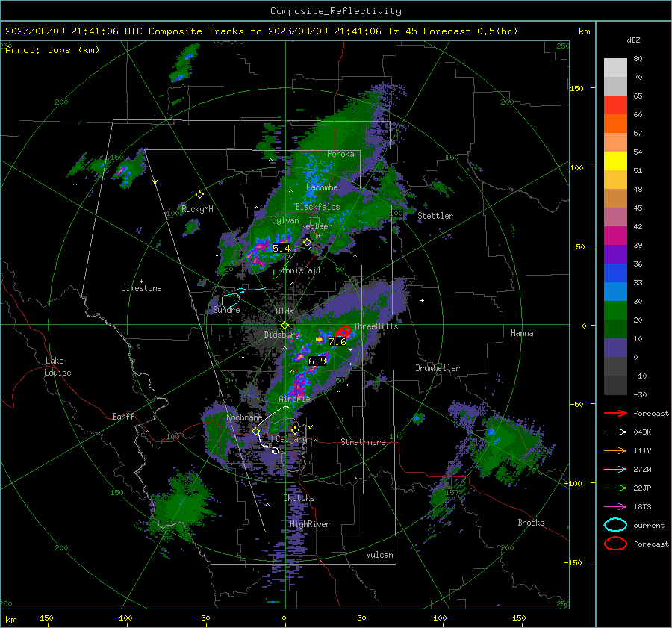Click the 6.9 storm top label
672x628 pixels.
(x=317, y=361)
